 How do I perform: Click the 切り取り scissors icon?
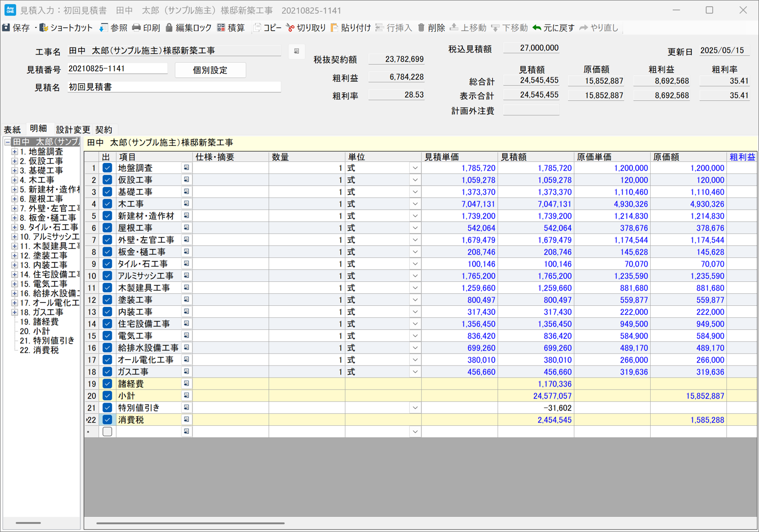(x=290, y=28)
